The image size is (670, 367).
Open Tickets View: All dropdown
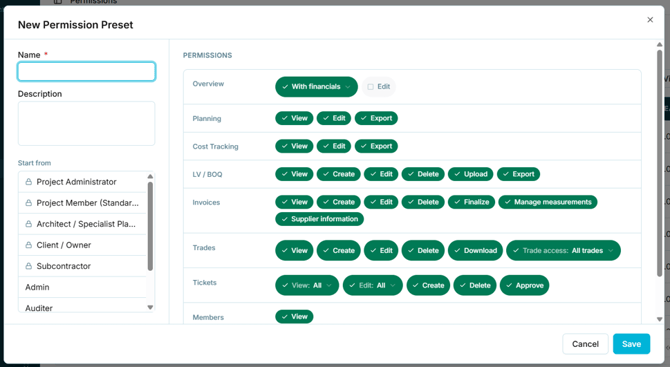[x=307, y=285]
